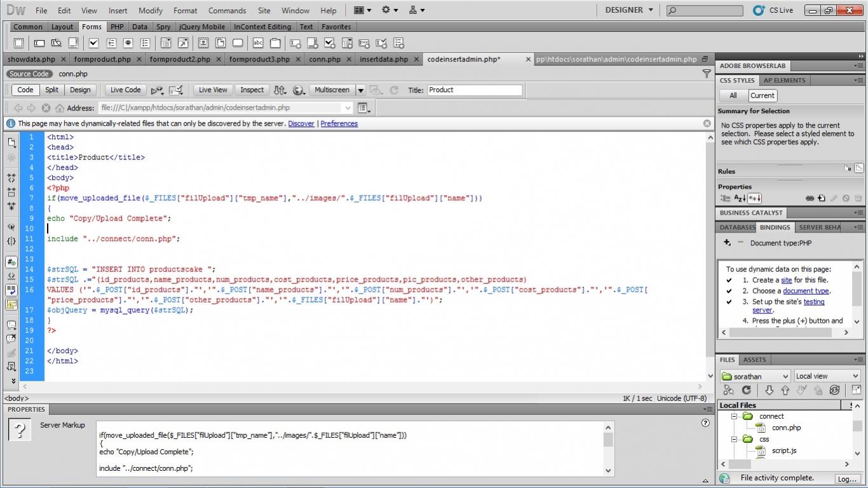Stop loading icon in browser navigation bar
868x488 pixels.
[x=46, y=108]
